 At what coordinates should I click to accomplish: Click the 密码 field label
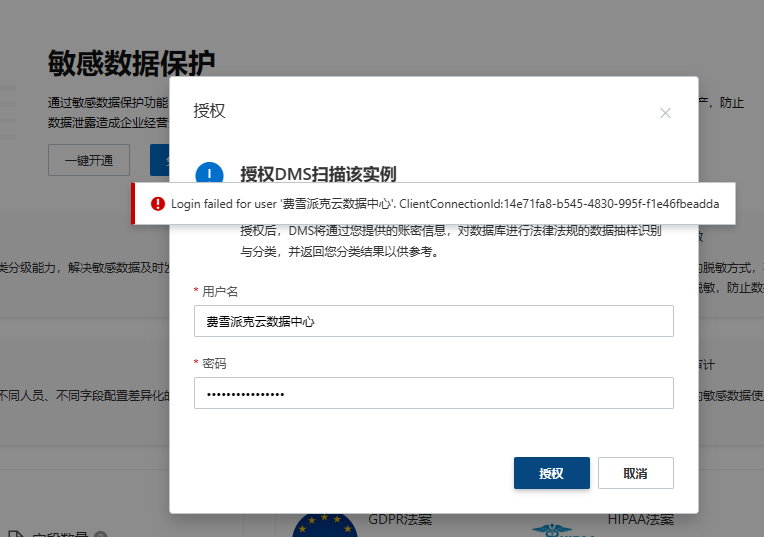coord(214,364)
